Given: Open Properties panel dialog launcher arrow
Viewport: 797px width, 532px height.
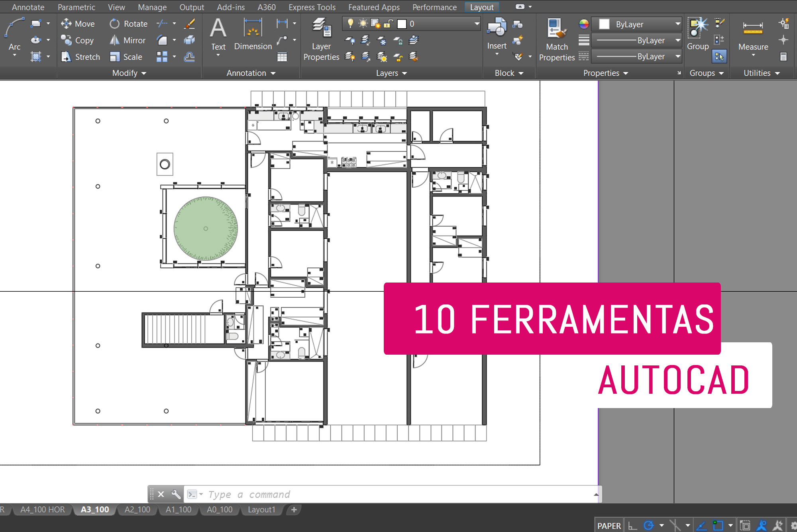Looking at the screenshot, I should pos(679,73).
